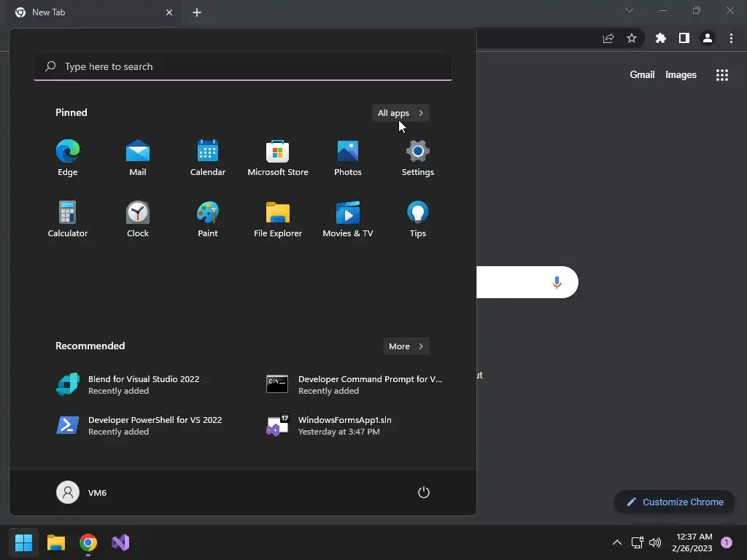Launch Developer PowerShell for VS 2022
This screenshot has height=560, width=747.
point(138,425)
